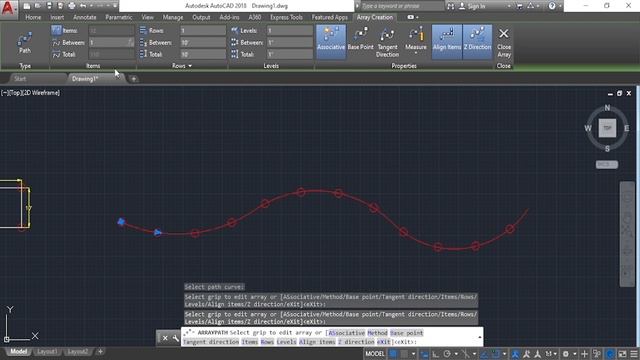Expand the command line history arrow

[x=480, y=337]
